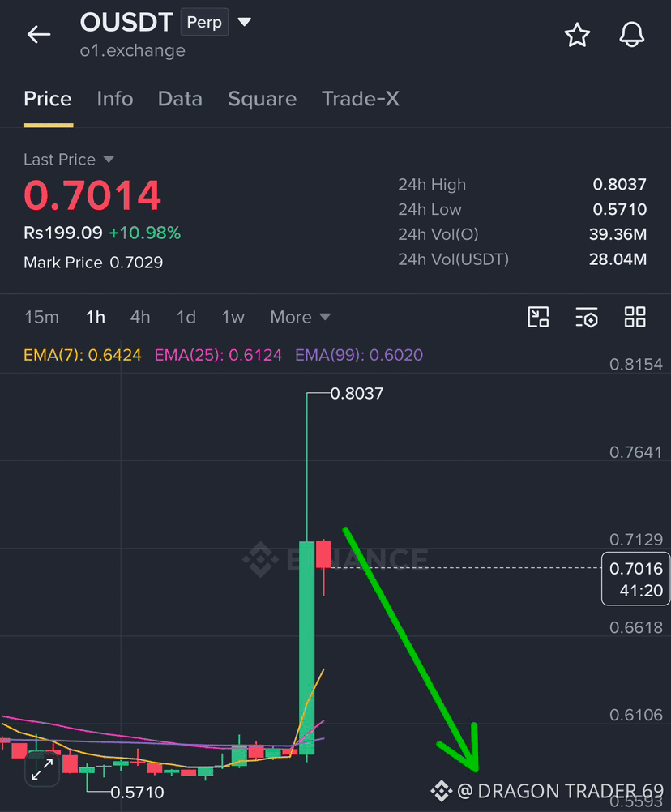Open the OUSDT pair selector dropdown arrow

(x=245, y=22)
